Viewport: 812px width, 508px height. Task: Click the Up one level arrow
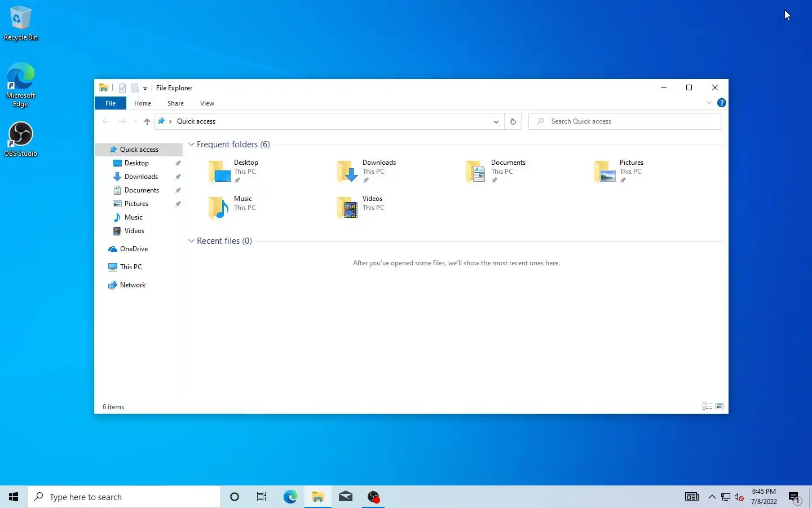point(147,121)
